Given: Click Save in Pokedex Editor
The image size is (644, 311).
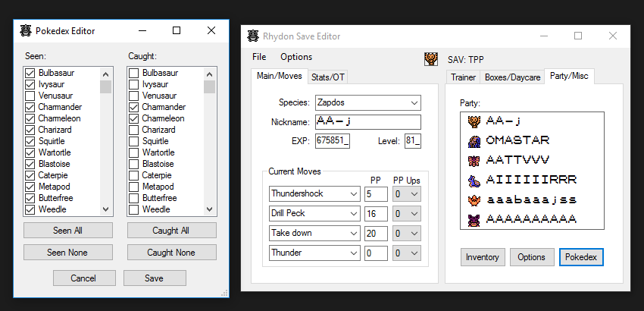Looking at the screenshot, I should 155,278.
